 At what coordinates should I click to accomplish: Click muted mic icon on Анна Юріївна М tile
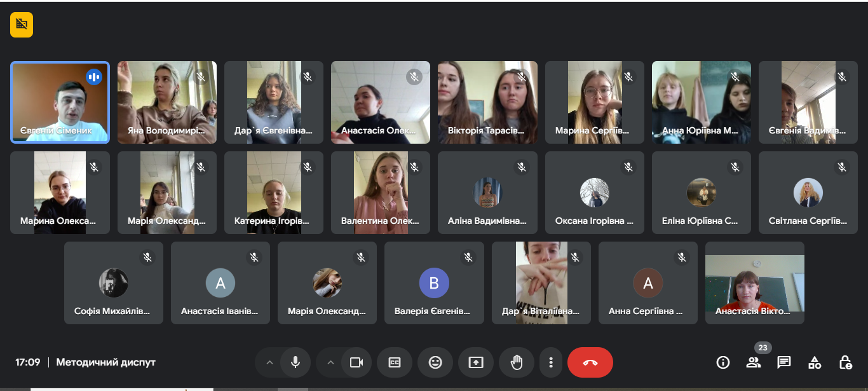pyautogui.click(x=735, y=77)
